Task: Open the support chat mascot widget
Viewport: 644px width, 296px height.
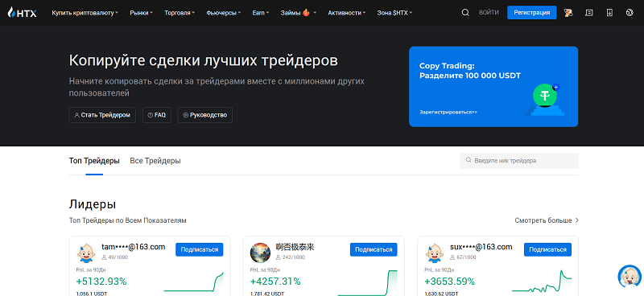Action: point(630,277)
